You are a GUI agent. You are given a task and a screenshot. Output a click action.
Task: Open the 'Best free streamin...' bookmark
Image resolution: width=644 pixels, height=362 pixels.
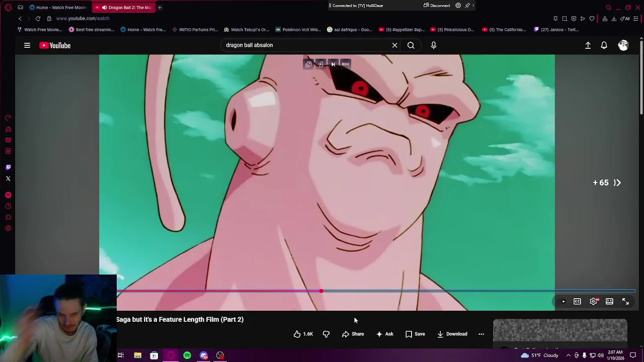(92, 30)
